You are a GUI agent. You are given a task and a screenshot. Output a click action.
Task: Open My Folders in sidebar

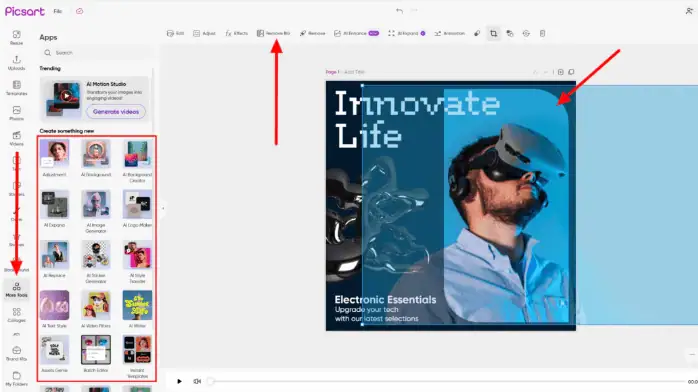pyautogui.click(x=16, y=379)
